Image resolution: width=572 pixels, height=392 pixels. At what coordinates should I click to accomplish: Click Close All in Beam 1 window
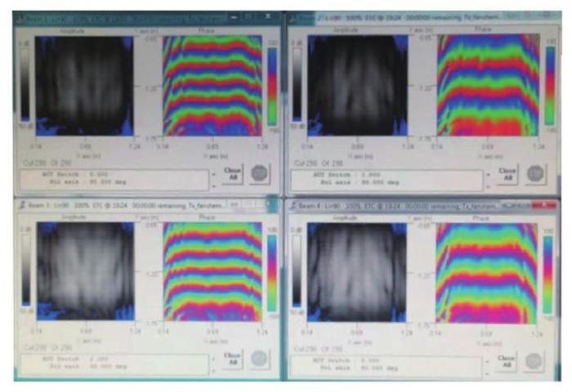pyautogui.click(x=232, y=174)
